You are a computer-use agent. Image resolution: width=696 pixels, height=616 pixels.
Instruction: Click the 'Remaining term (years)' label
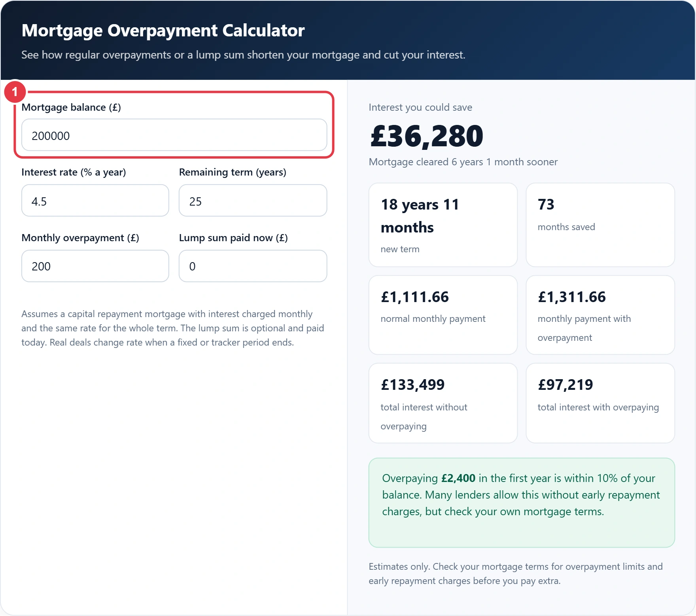tap(233, 172)
